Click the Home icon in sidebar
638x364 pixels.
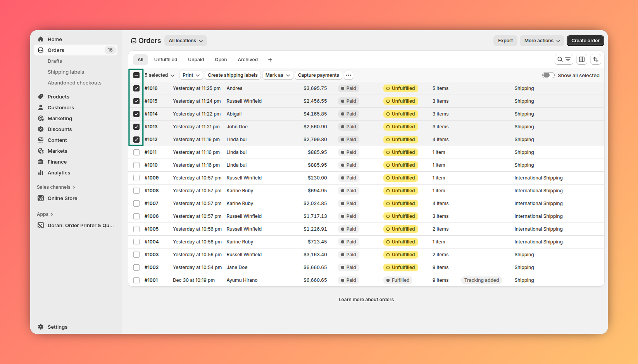pyautogui.click(x=41, y=39)
